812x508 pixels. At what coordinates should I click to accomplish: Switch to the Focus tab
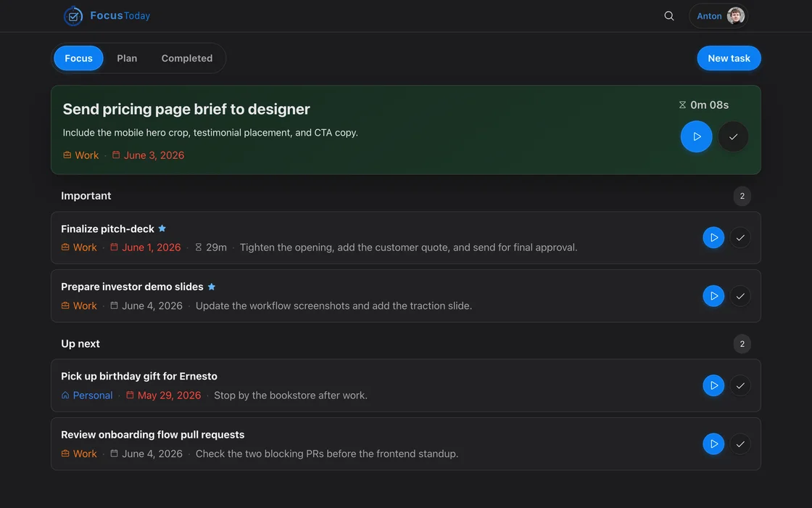point(78,58)
